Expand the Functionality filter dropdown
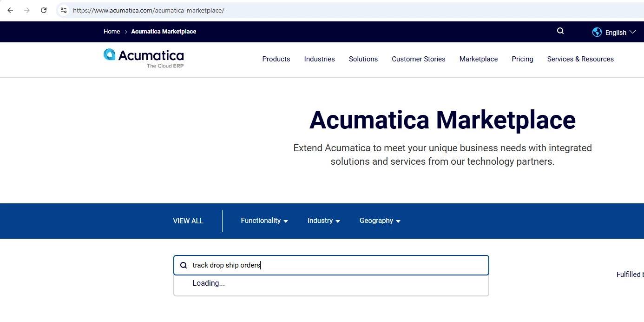This screenshot has height=322, width=644. (x=264, y=221)
